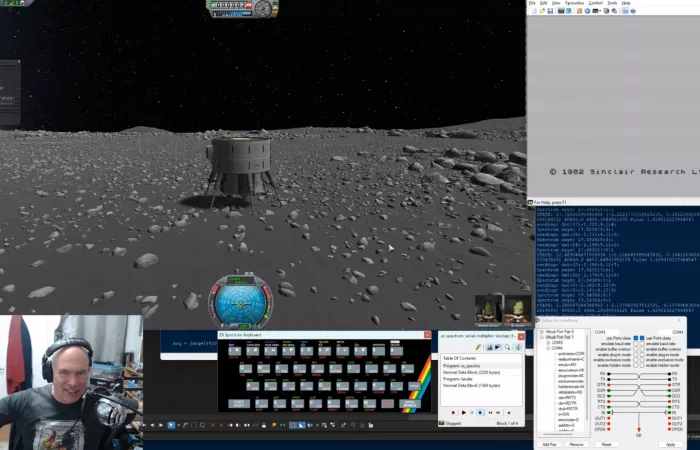Image resolution: width=700 pixels, height=450 pixels.
Task: Click the CAPS SHIFT key on Spectrum keyboard
Action: pyautogui.click(x=239, y=404)
